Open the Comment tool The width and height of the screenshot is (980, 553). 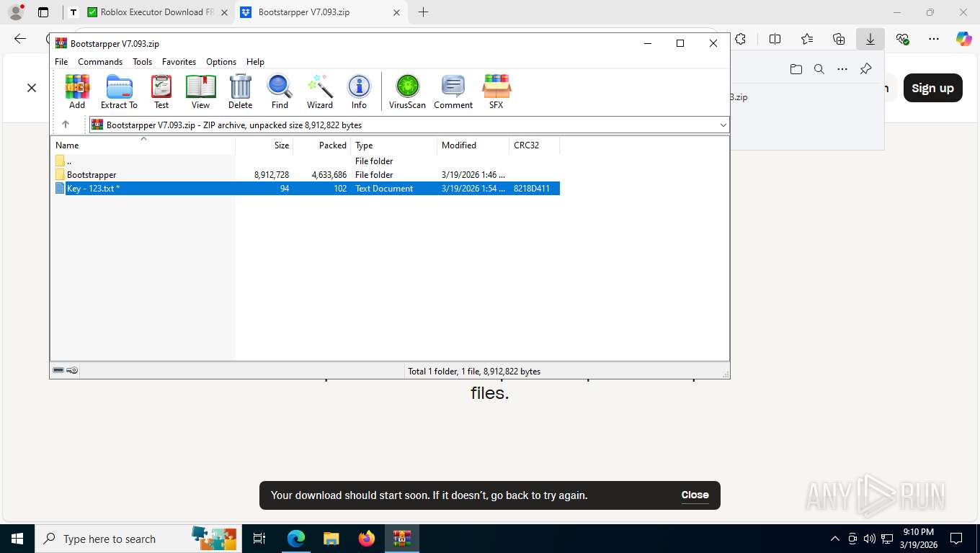click(x=453, y=91)
